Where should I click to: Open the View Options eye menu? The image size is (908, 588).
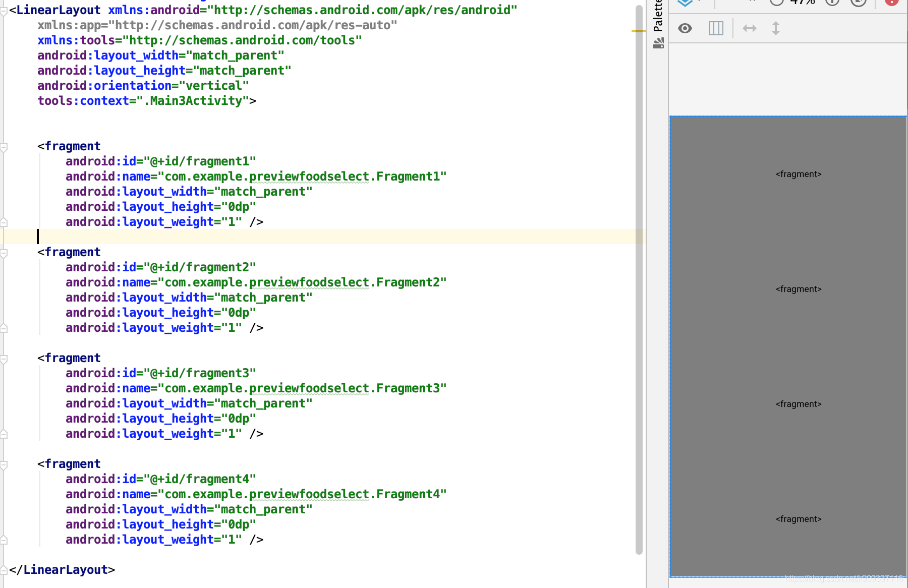pos(685,28)
